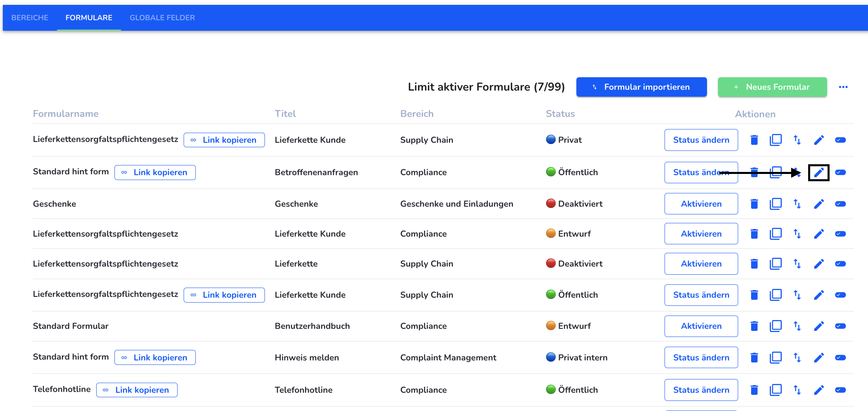Edit the Öffentlich Lieferkette Kunde form
Image resolution: width=868 pixels, height=411 pixels.
tap(819, 295)
